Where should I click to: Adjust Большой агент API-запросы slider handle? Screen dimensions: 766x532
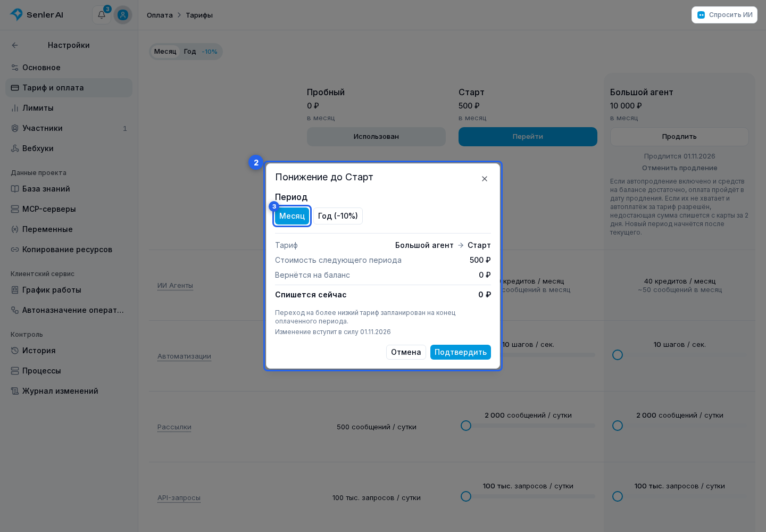pos(618,496)
